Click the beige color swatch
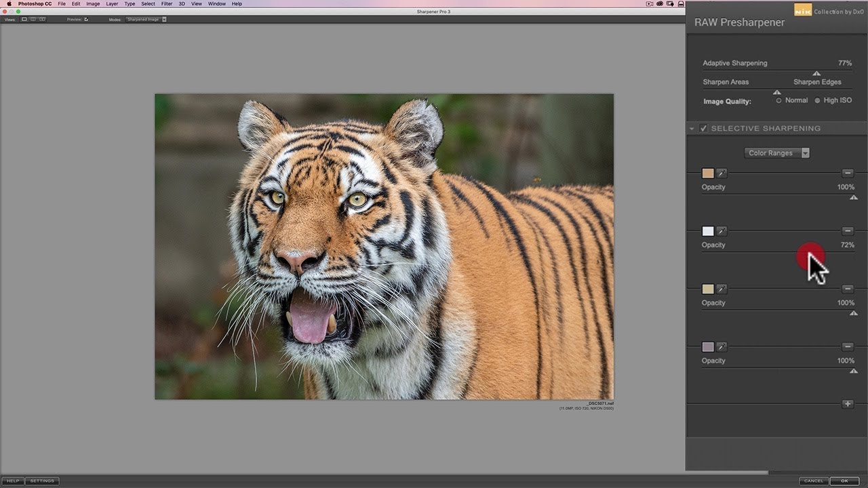The width and height of the screenshot is (868, 488). (x=708, y=289)
